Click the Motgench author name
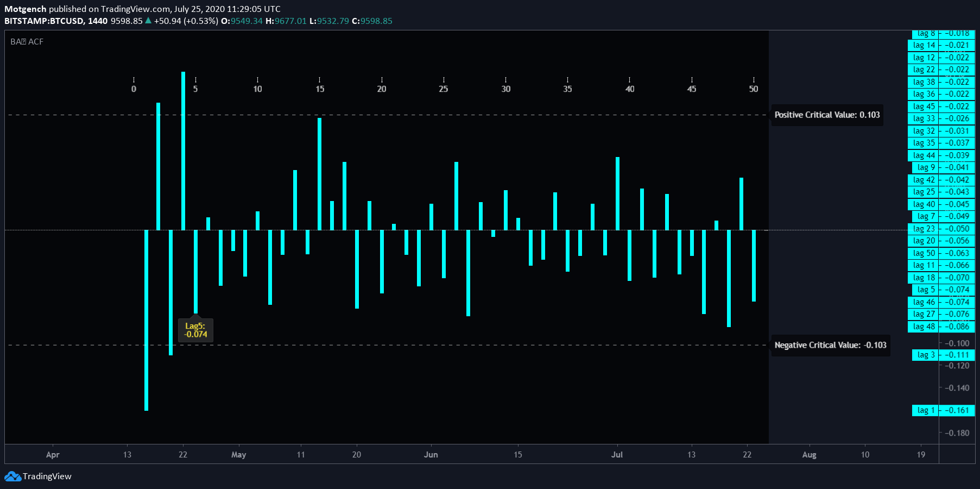 coord(26,9)
